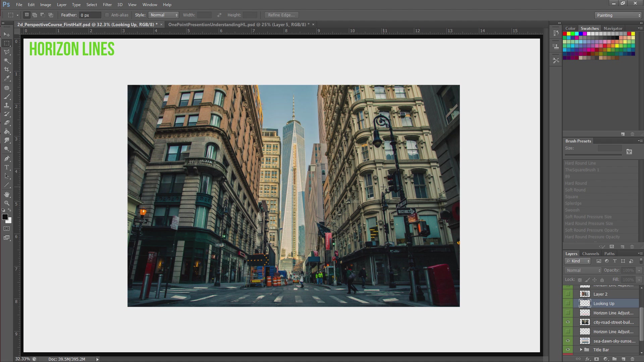Select the Clone Stamp tool
The height and width of the screenshot is (362, 644).
7,105
